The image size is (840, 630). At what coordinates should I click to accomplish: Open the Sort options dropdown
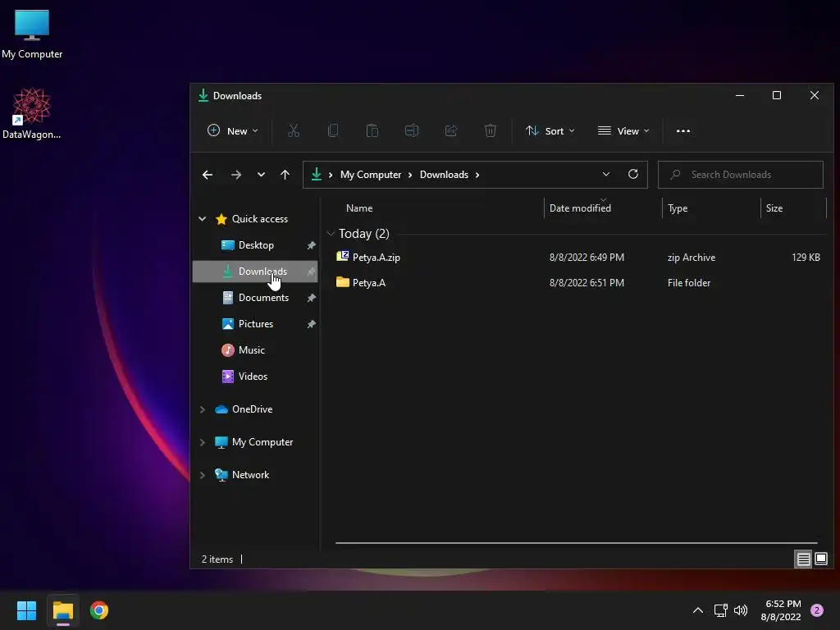[550, 130]
